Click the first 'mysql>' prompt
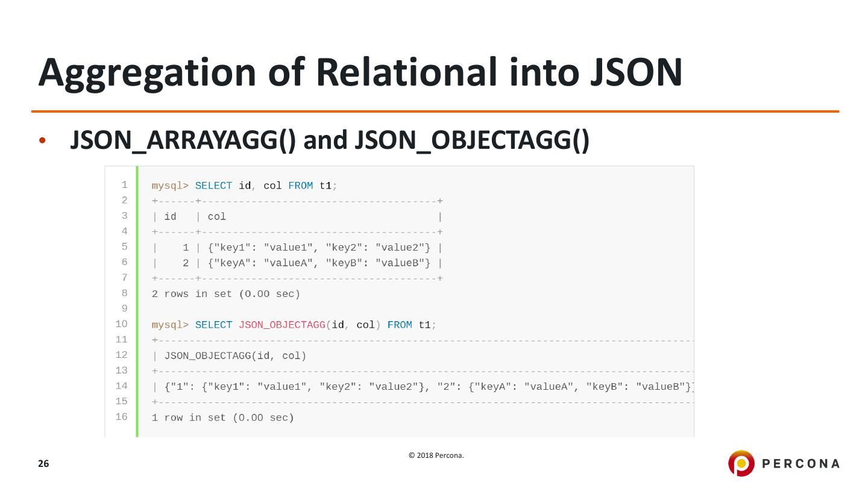This screenshot has height=488, width=868. point(169,186)
